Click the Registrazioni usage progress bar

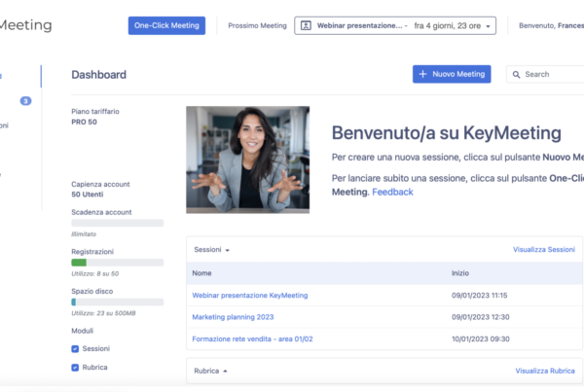click(118, 263)
